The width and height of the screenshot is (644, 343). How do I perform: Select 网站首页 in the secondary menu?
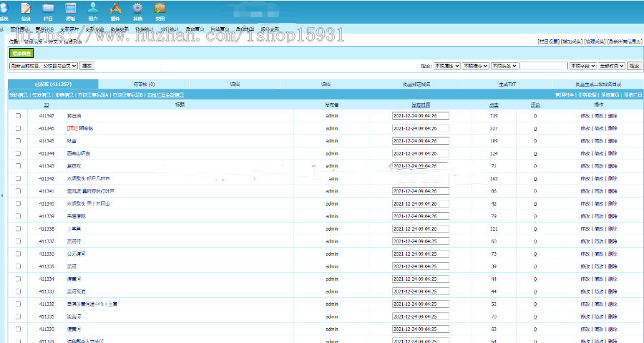click(x=220, y=29)
